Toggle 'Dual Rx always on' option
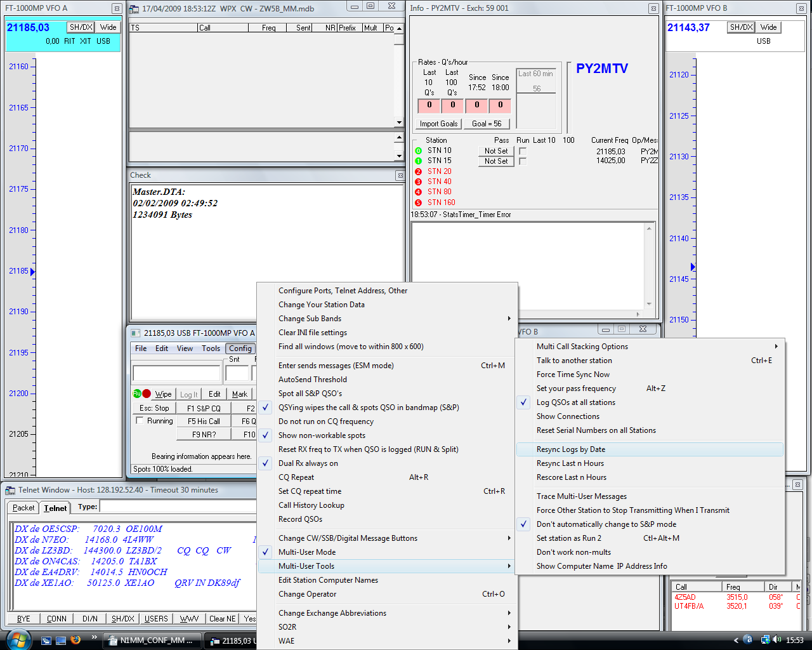Viewport: 812px width, 650px height. [x=388, y=463]
